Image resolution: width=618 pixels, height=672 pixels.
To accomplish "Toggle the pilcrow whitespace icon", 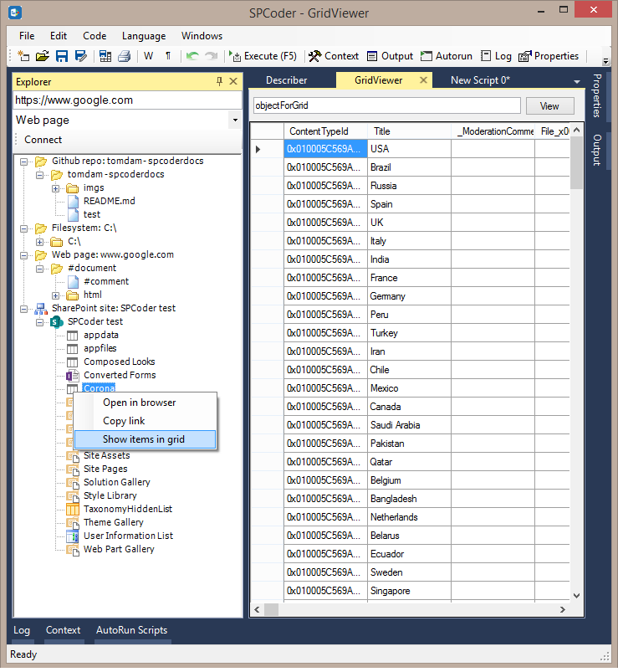I will (168, 56).
